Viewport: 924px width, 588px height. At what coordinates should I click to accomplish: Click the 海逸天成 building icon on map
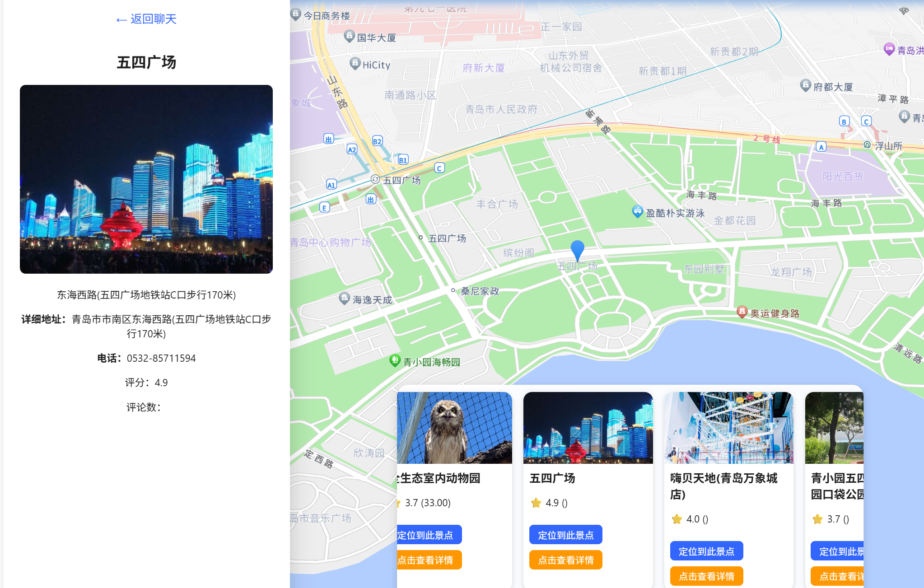click(344, 298)
